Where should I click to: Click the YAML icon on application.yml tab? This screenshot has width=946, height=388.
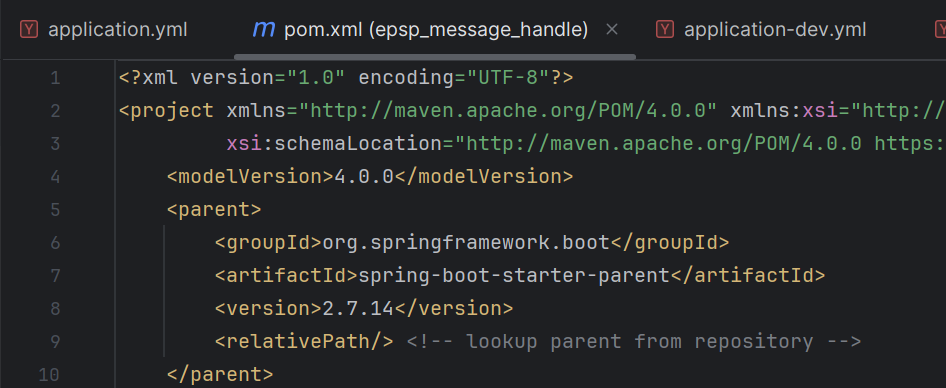[29, 30]
